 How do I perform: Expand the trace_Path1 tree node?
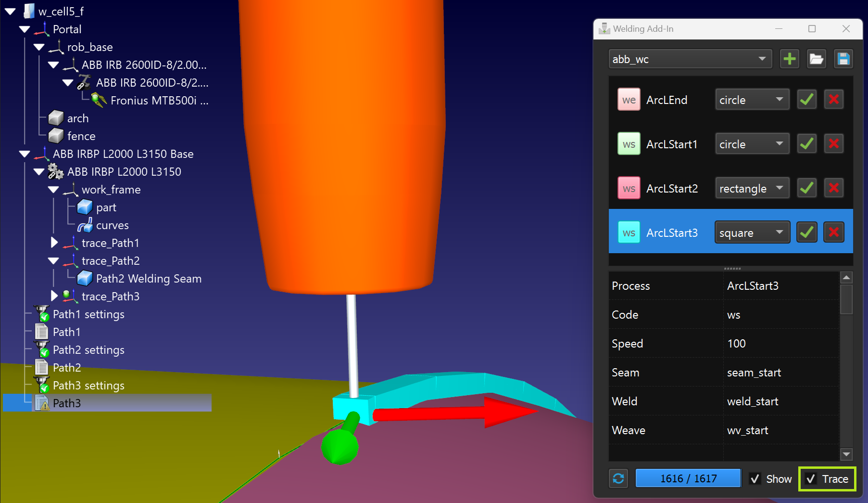[x=54, y=243]
